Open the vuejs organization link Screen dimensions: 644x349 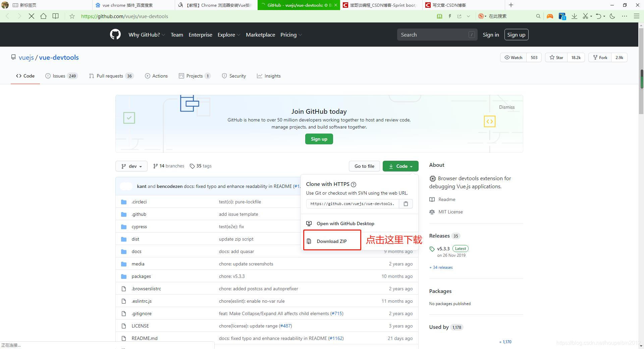(x=26, y=57)
